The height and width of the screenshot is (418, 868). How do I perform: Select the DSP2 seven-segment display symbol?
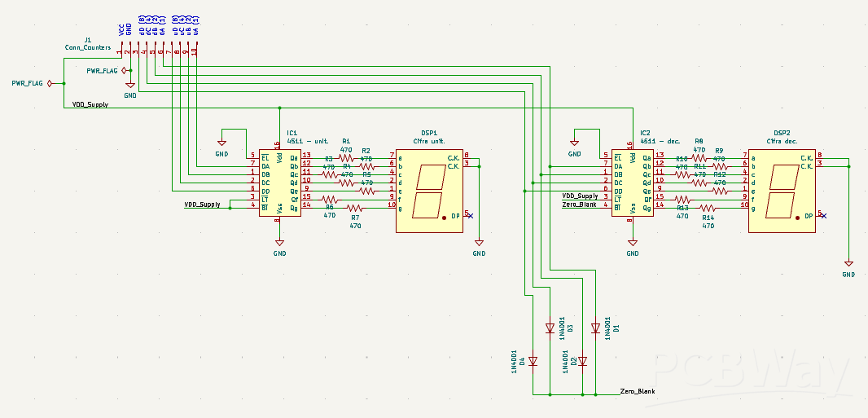(782, 191)
